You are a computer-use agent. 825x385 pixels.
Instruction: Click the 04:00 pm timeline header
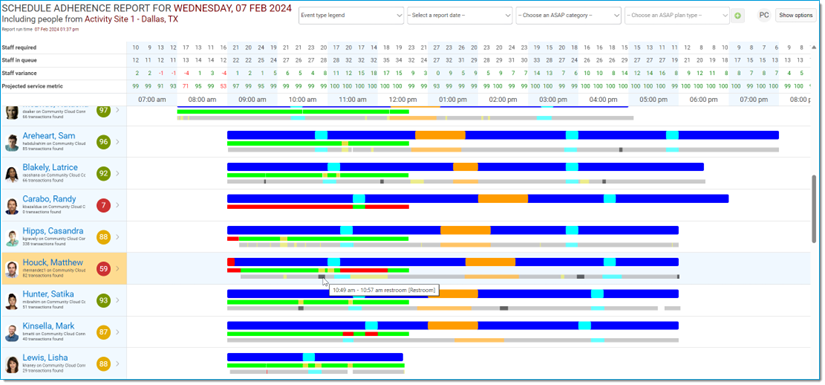pos(603,99)
